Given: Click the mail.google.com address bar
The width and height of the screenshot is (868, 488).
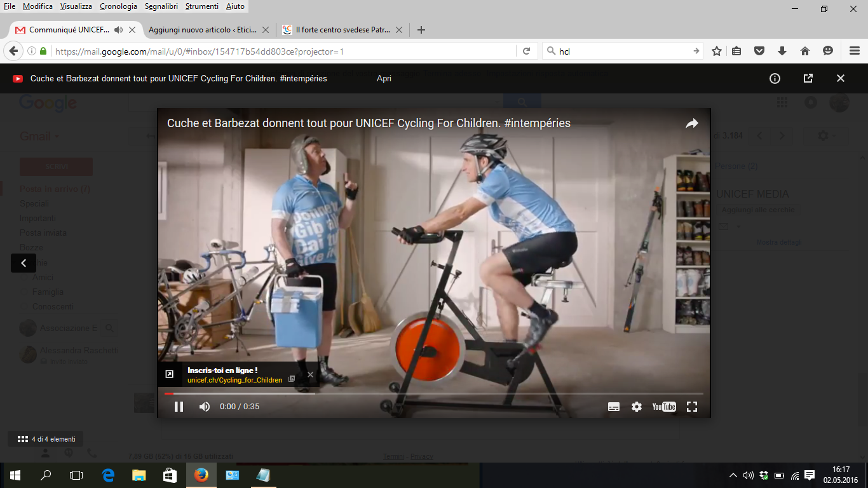Looking at the screenshot, I should click(x=283, y=51).
